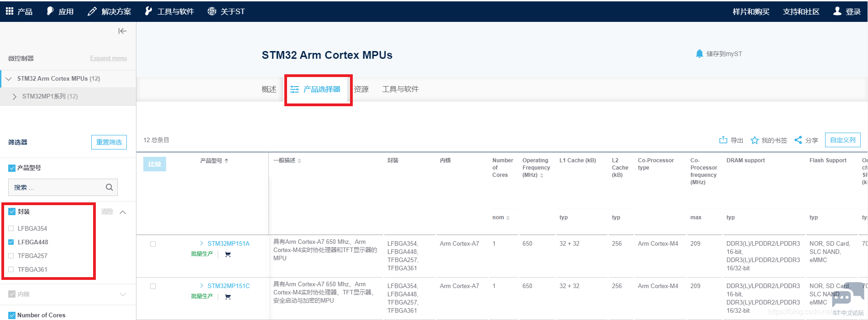Click shopping cart icon for STM32MP151A
This screenshot has height=320, width=868.
(x=228, y=254)
